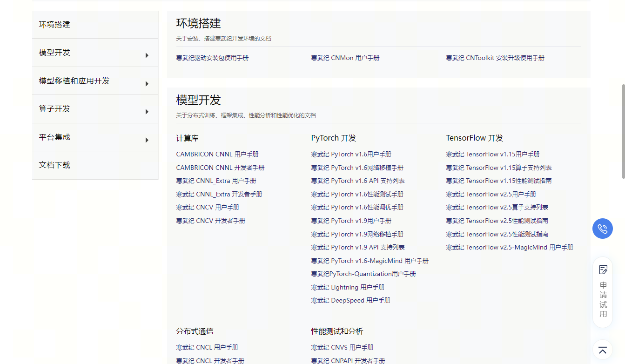Open 寒武纪 CNToolkit 安装升级使用手册 link
The image size is (625, 364).
[x=495, y=58]
